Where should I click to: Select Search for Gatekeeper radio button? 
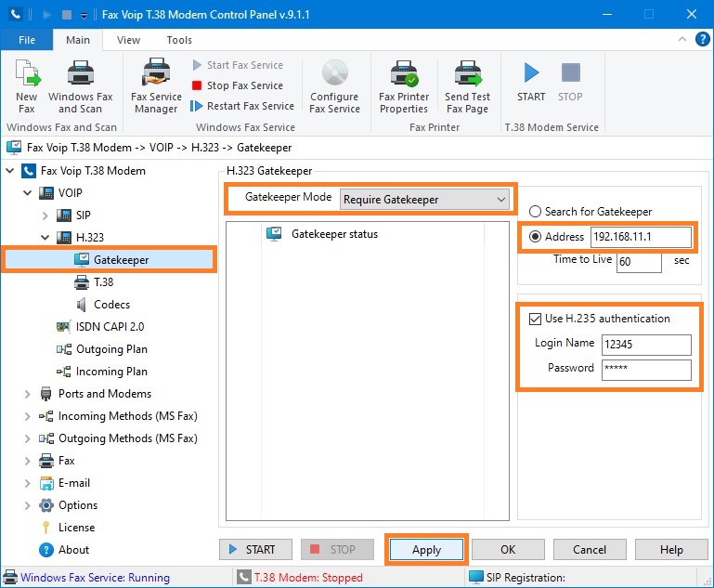click(535, 212)
